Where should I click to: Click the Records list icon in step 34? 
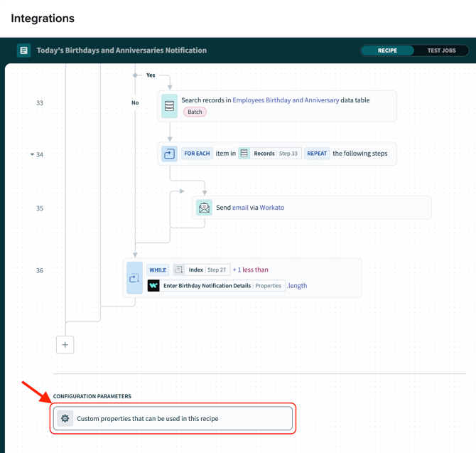coord(244,154)
